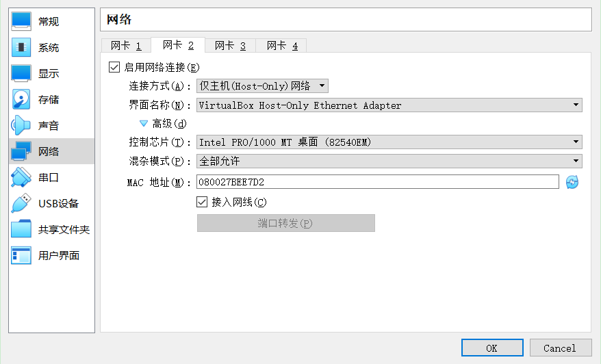
Task: Select 共享文件夹 label in sidebar
Action: tap(64, 229)
